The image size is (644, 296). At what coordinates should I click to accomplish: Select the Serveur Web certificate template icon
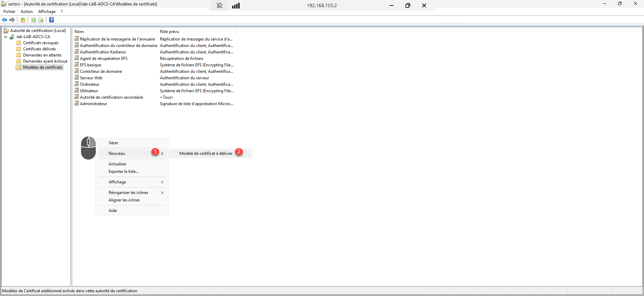(77, 78)
